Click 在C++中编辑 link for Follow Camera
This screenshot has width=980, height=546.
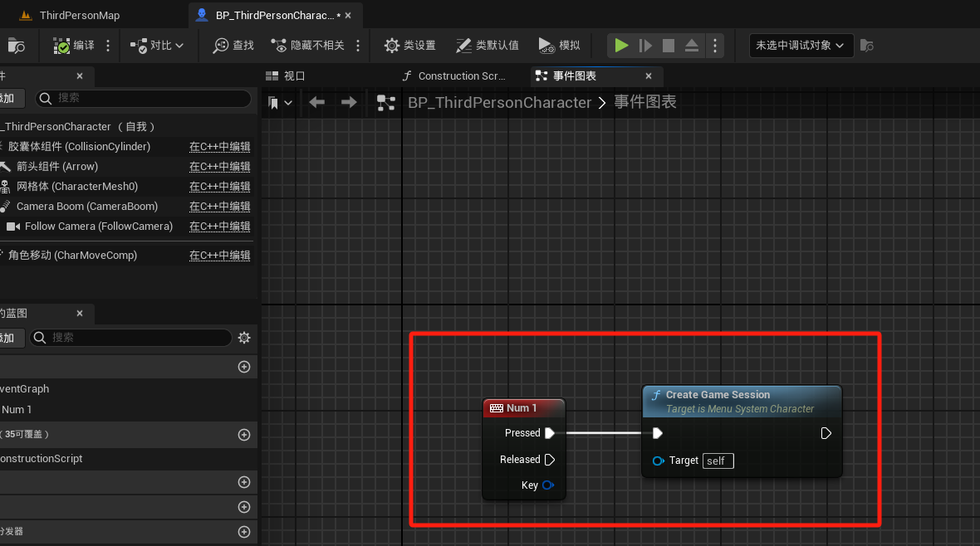(x=219, y=227)
